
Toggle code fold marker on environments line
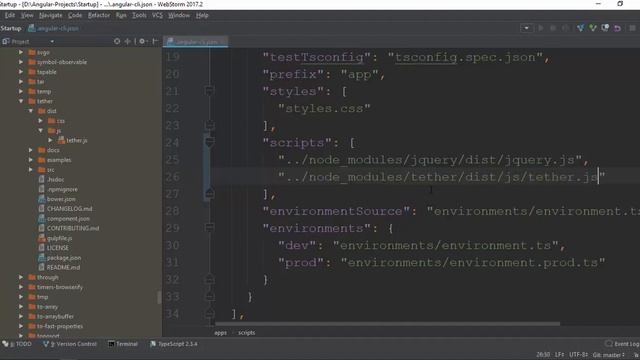tap(209, 228)
